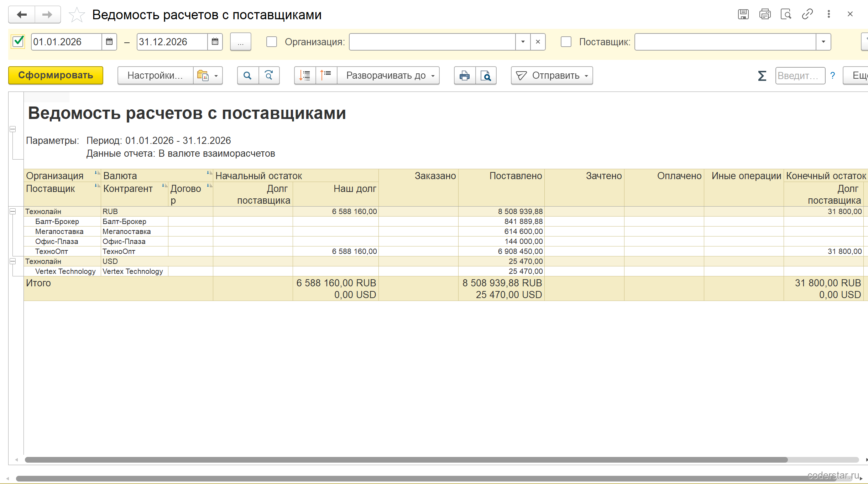Open the period selection ellipsis button

coord(241,42)
